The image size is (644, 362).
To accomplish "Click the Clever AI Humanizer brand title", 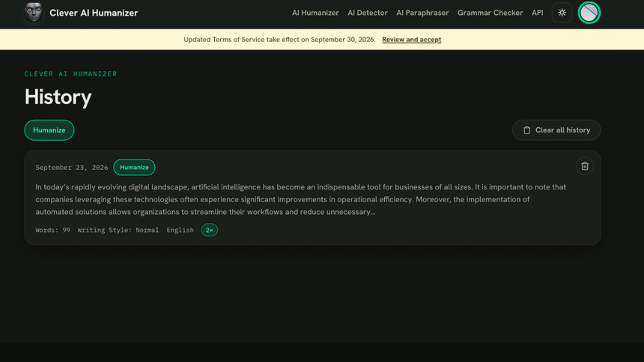I will 94,13.
